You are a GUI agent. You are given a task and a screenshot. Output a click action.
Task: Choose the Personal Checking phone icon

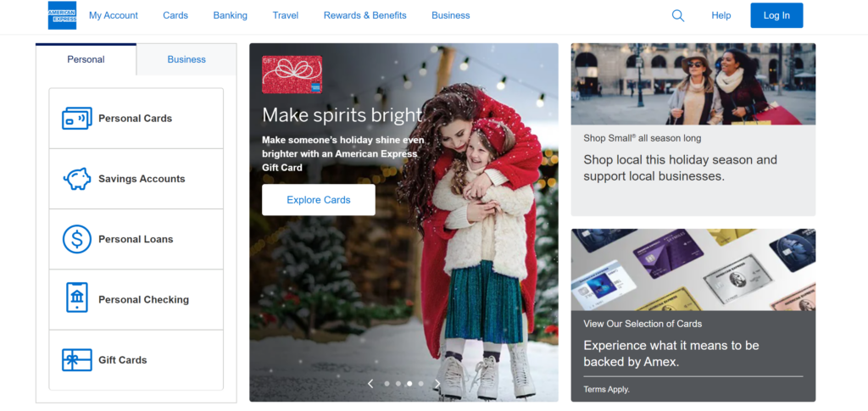[77, 297]
